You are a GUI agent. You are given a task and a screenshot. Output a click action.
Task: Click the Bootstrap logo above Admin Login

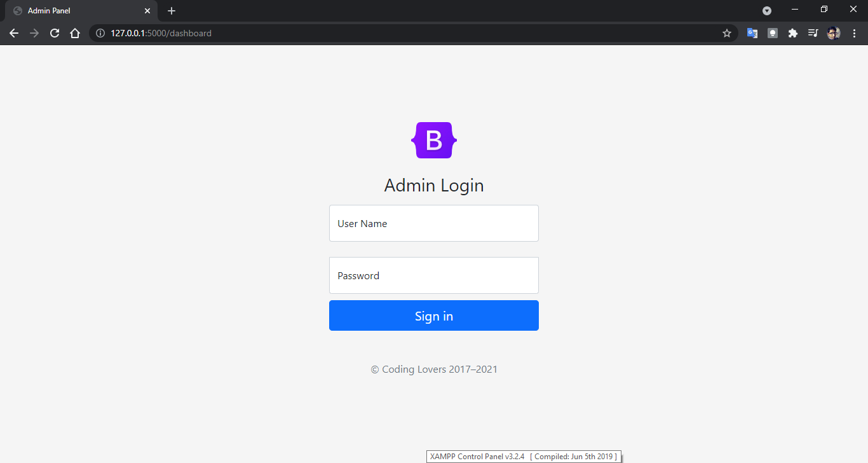tap(434, 140)
